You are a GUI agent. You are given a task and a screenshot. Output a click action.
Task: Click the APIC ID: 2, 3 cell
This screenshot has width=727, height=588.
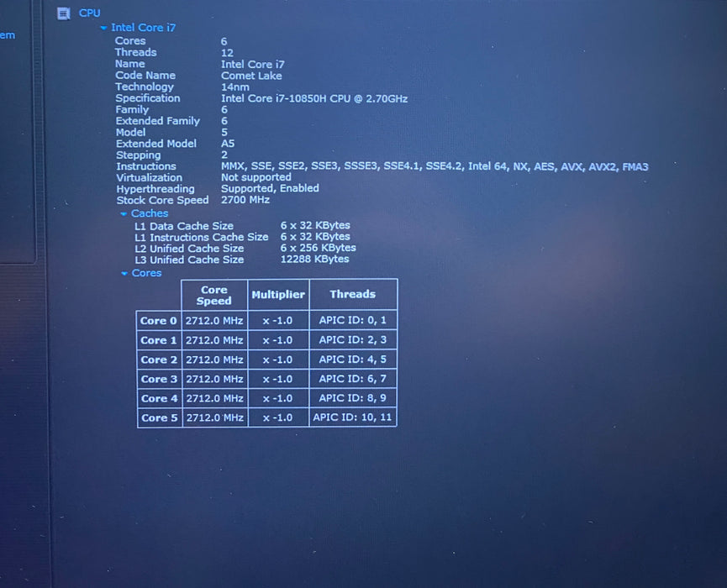[x=353, y=339]
